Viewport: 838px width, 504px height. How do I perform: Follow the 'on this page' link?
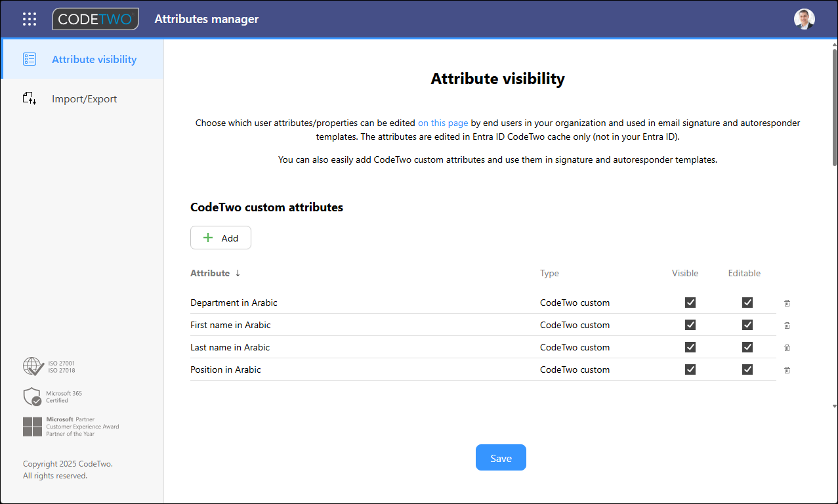coord(443,123)
